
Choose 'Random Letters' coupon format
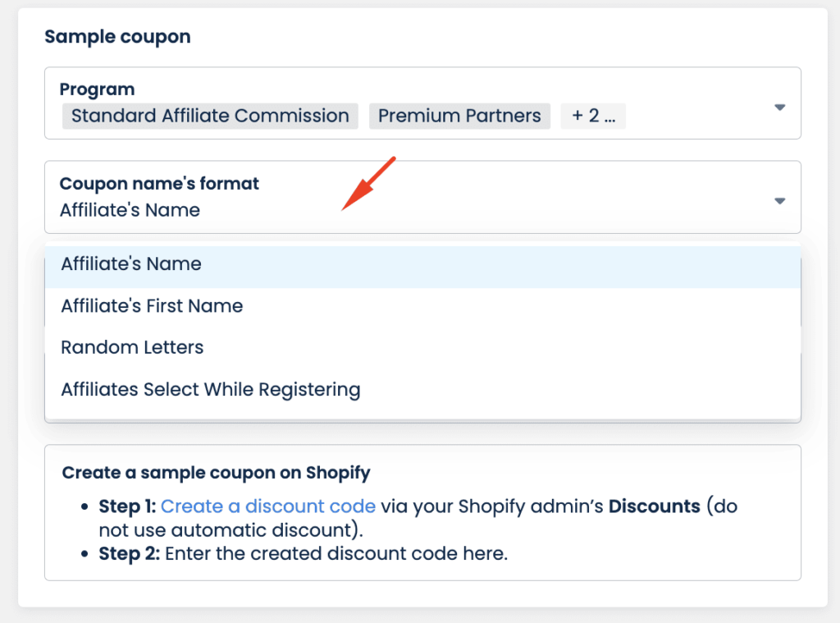[x=132, y=347]
